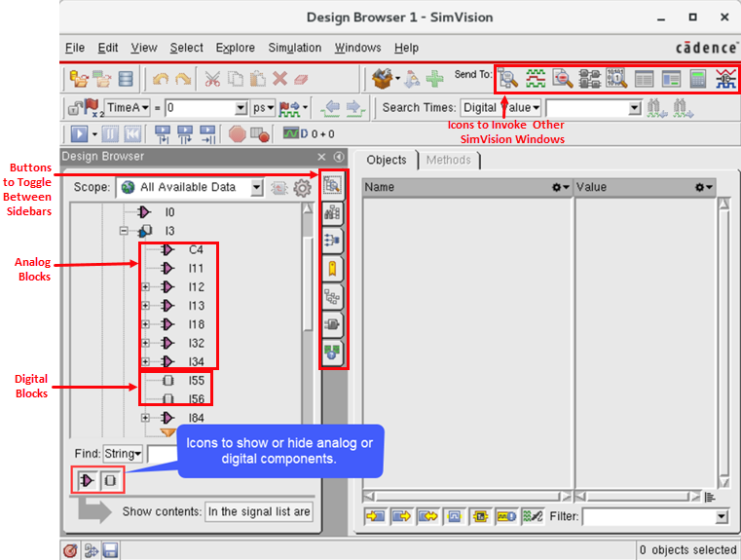Image resolution: width=741 pixels, height=560 pixels.
Task: Click the bottom sidebar toggle button
Action: coord(332,352)
